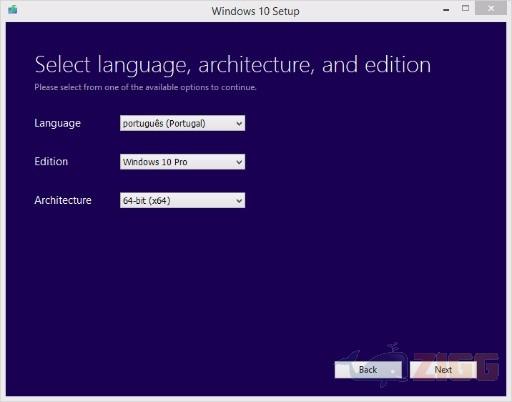512x402 pixels.
Task: Go to the previous step with Back
Action: coord(368,370)
